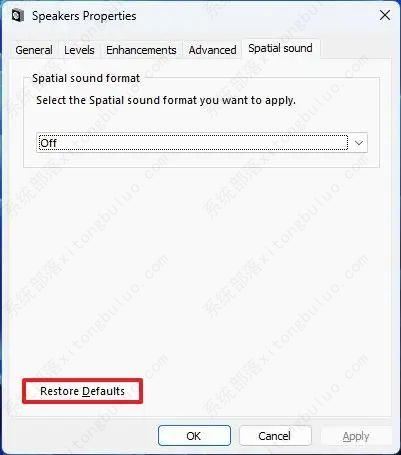Expand the dropdown using the chevron arrow
This screenshot has width=401, height=455.
pyautogui.click(x=359, y=143)
